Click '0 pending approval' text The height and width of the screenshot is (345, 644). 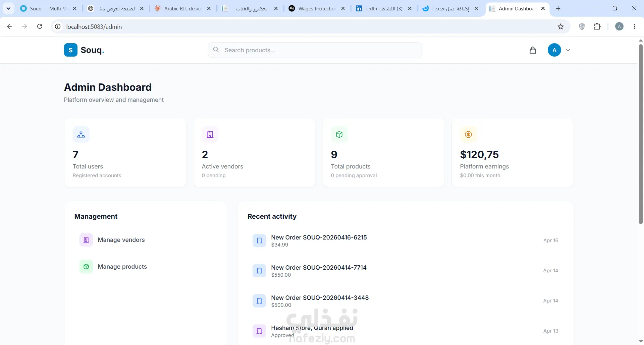[x=354, y=176]
